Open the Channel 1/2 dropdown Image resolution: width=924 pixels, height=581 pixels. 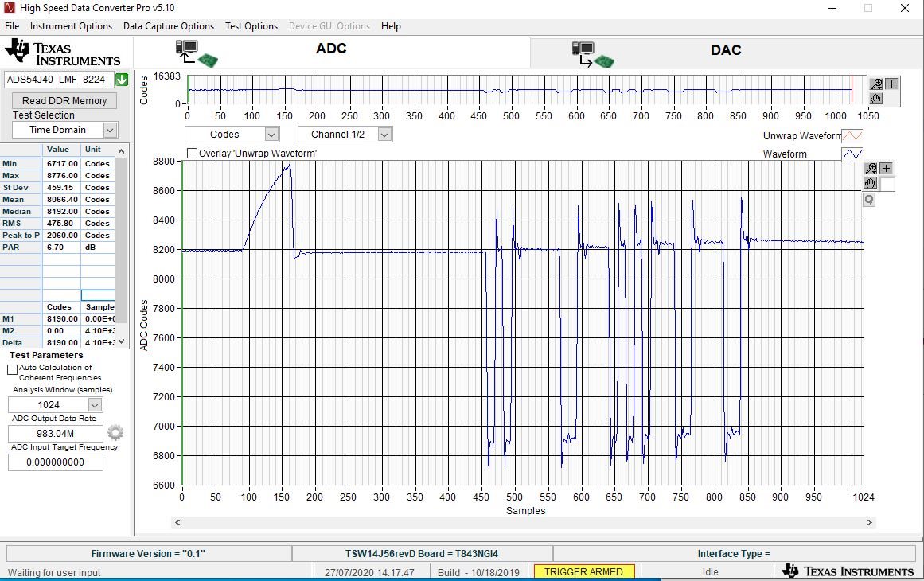384,135
